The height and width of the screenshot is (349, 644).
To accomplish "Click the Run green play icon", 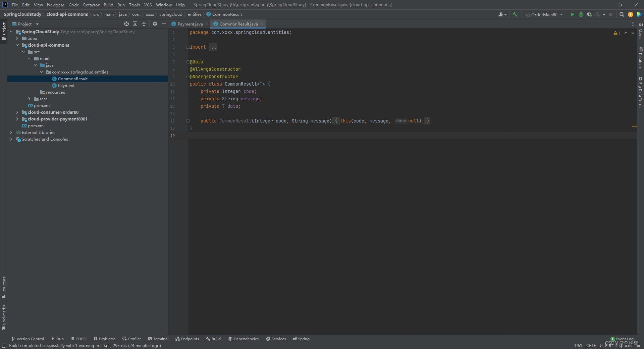I will (572, 14).
